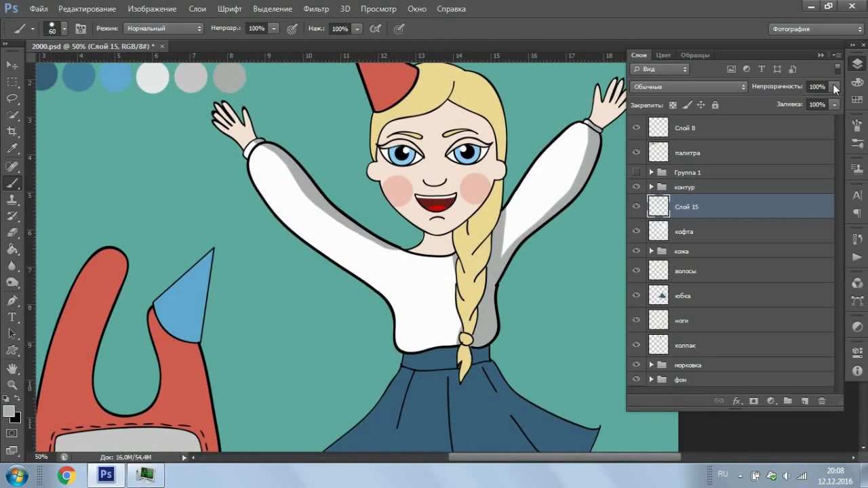Image resolution: width=868 pixels, height=488 pixels.
Task: Click the foreground color swatch
Action: point(9,411)
